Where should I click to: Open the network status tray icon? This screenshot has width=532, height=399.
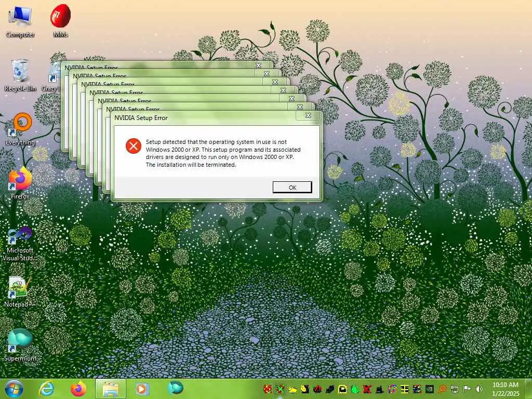454,389
